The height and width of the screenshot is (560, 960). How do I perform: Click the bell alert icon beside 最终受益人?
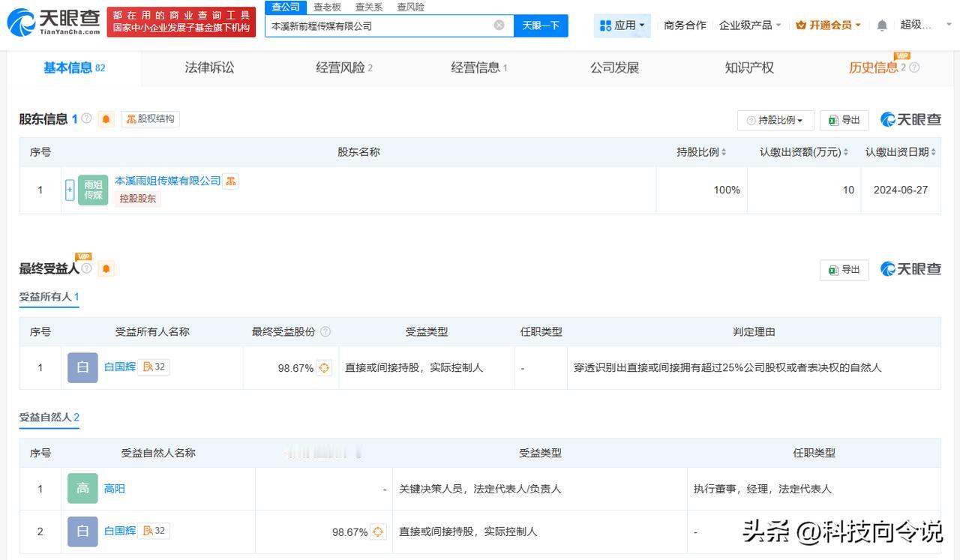[106, 268]
